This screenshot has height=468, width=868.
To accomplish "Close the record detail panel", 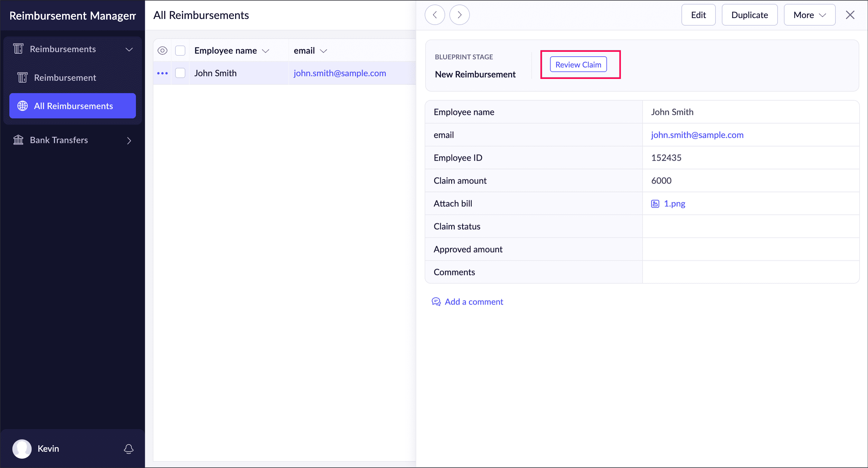I will 850,15.
